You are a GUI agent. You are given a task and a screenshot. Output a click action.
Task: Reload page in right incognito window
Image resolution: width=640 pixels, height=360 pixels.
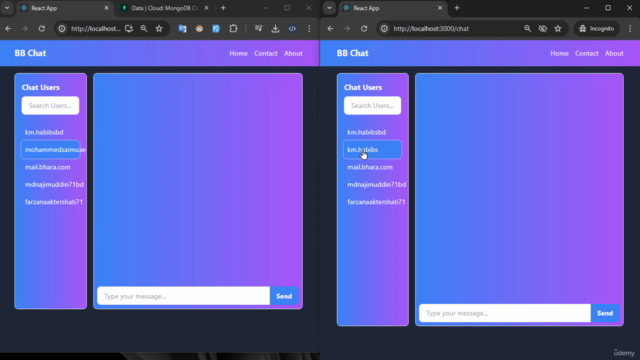tap(364, 29)
